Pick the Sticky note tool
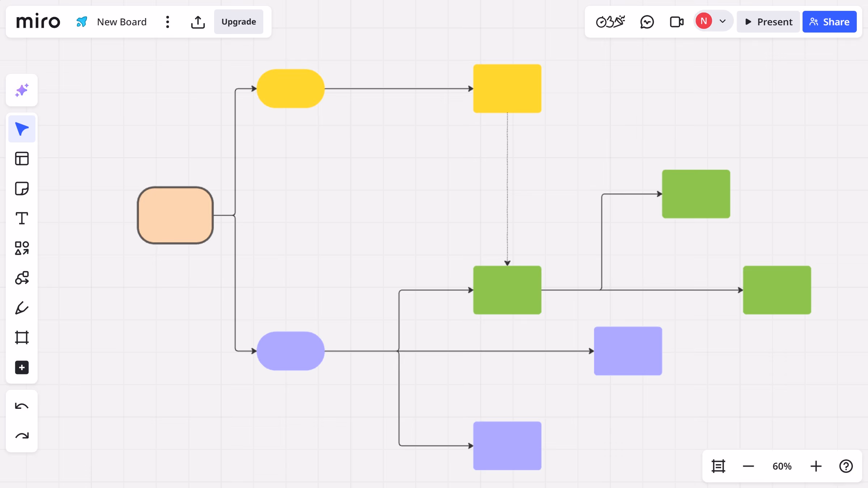Screen dimensions: 868x488 (22, 188)
